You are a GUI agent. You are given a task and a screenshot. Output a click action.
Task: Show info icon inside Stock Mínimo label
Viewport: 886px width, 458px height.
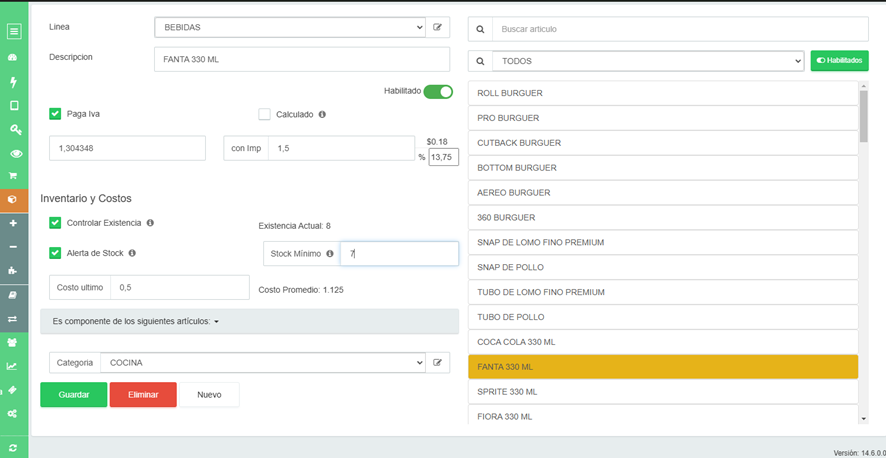tap(330, 254)
